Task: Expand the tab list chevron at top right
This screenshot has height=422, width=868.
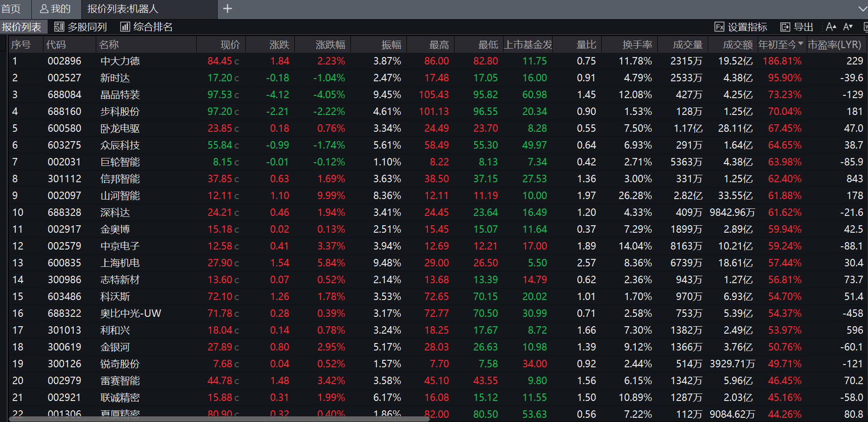Action: [x=862, y=9]
